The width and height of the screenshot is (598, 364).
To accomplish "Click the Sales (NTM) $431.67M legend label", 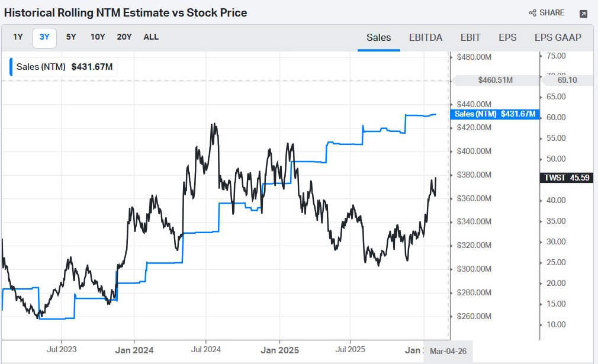I will [63, 67].
